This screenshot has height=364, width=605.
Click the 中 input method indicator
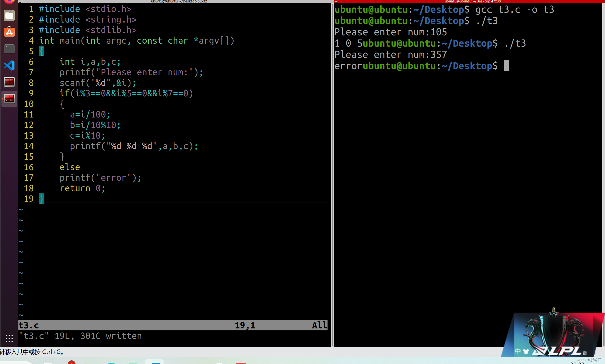pos(517,351)
